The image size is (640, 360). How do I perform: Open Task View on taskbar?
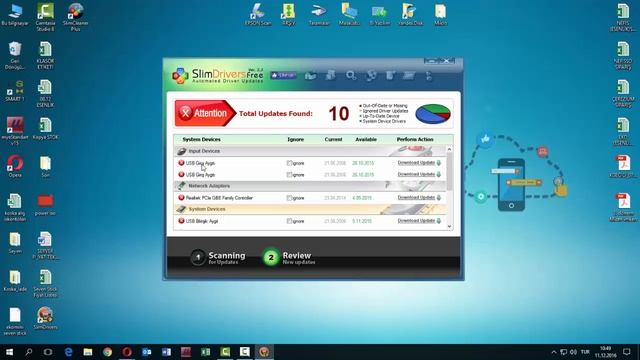48,352
